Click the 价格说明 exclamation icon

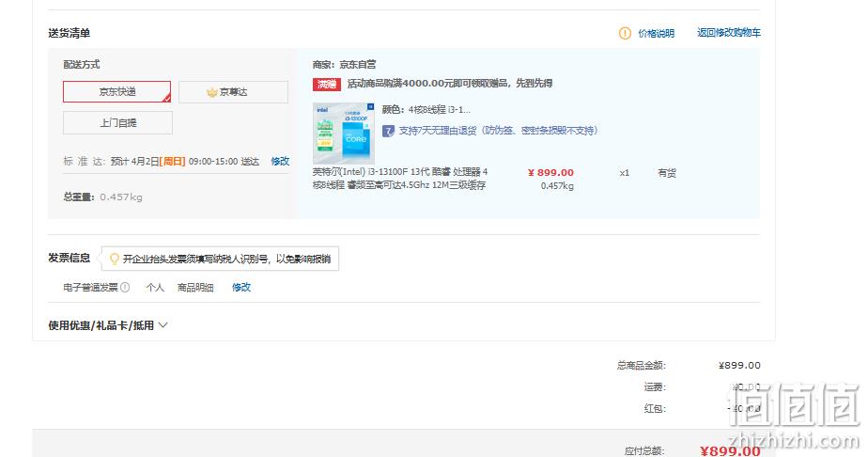click(x=625, y=33)
